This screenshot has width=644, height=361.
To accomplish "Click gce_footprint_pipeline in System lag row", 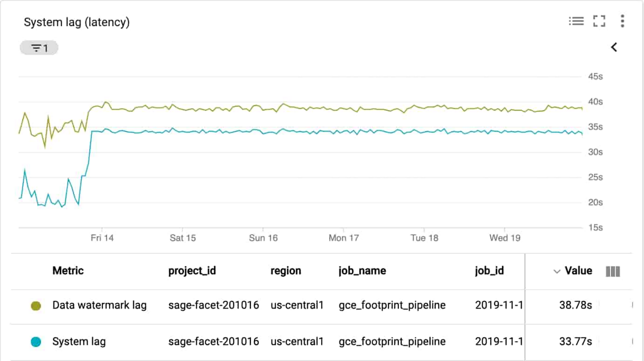I will pyautogui.click(x=392, y=342).
